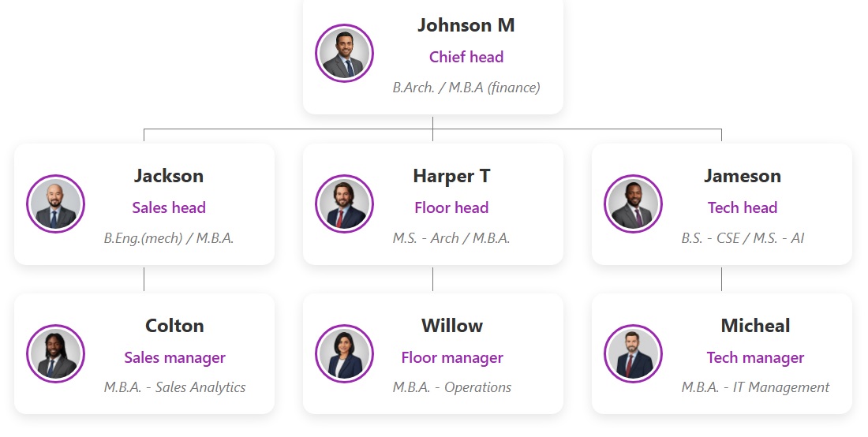Click the M.B.A. - Sales Analytics text
This screenshot has width=868, height=437.
174,387
